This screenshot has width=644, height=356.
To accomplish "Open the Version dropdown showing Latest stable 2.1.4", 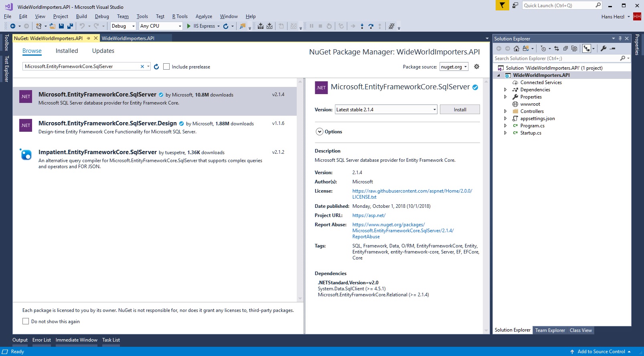I will point(386,110).
